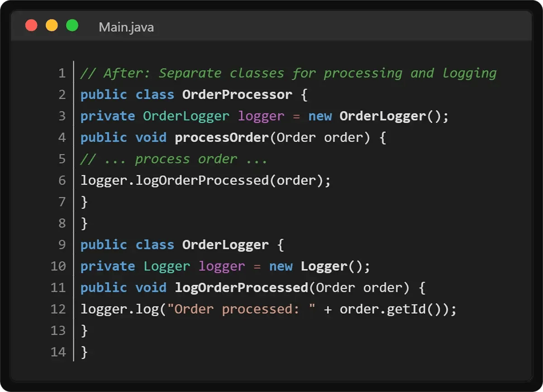
Task: Click line number 12 in gutter
Action: coord(58,309)
